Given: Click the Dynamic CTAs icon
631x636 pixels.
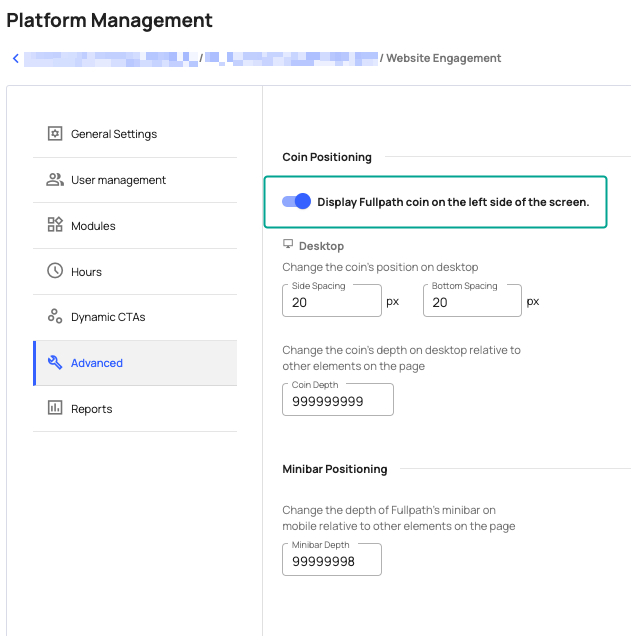Looking at the screenshot, I should point(55,317).
